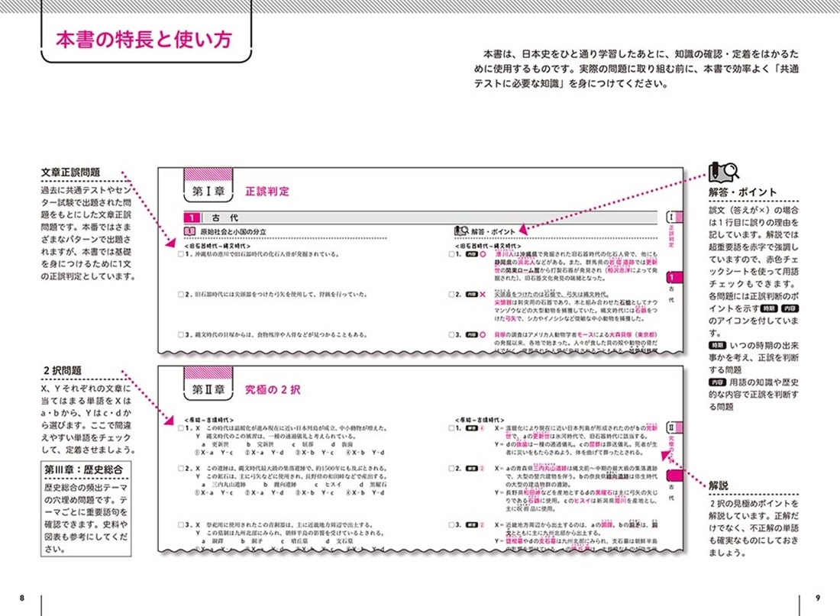
Task: Click the 究極の2択 sample page thumbnail
Action: [421, 459]
